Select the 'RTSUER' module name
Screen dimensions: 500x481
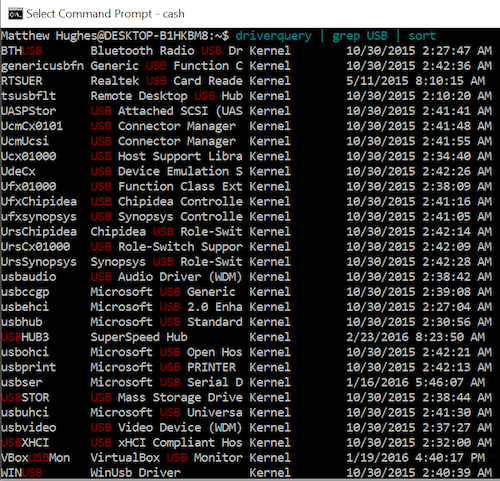point(22,81)
